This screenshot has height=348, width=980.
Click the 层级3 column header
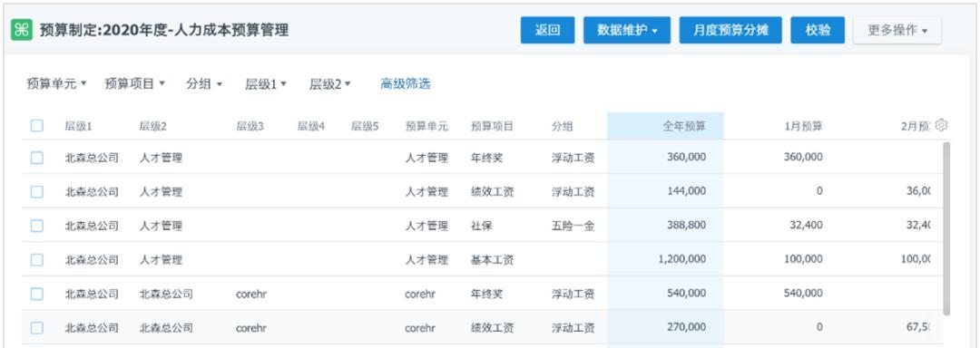pos(250,126)
